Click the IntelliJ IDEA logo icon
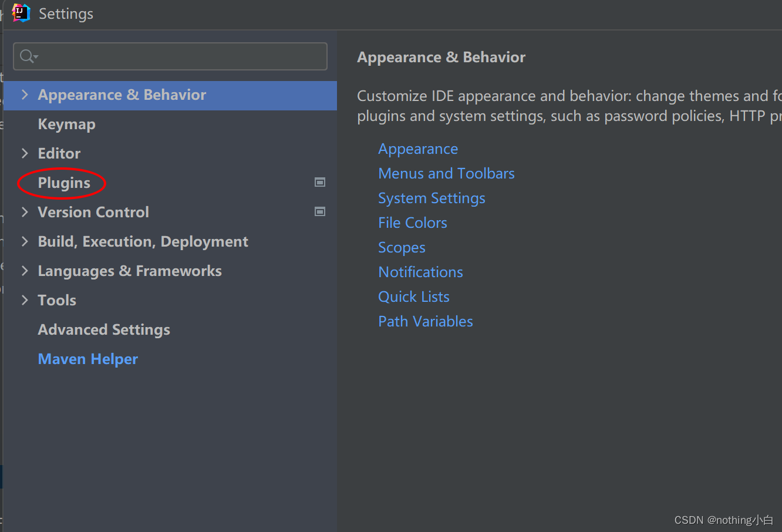Screen dimensions: 782x532 click(x=21, y=13)
